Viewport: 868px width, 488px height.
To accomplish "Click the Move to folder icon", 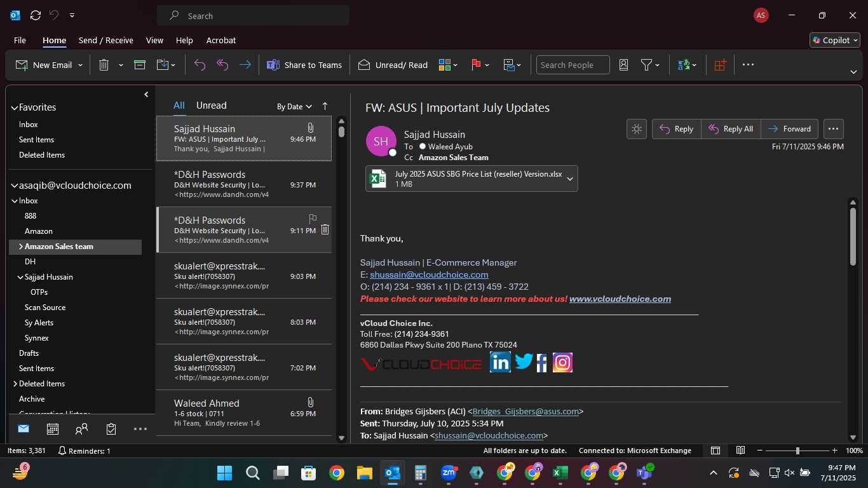I will click(162, 65).
